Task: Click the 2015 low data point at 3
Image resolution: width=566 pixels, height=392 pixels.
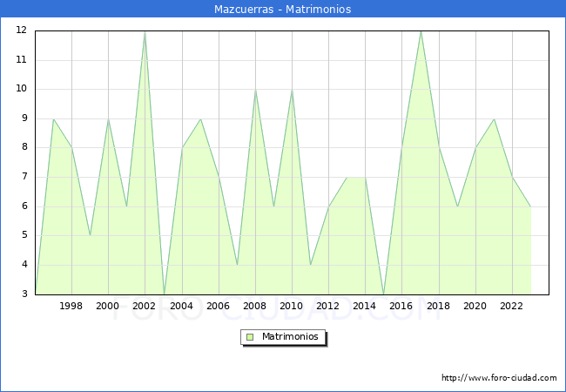Action: coord(384,294)
